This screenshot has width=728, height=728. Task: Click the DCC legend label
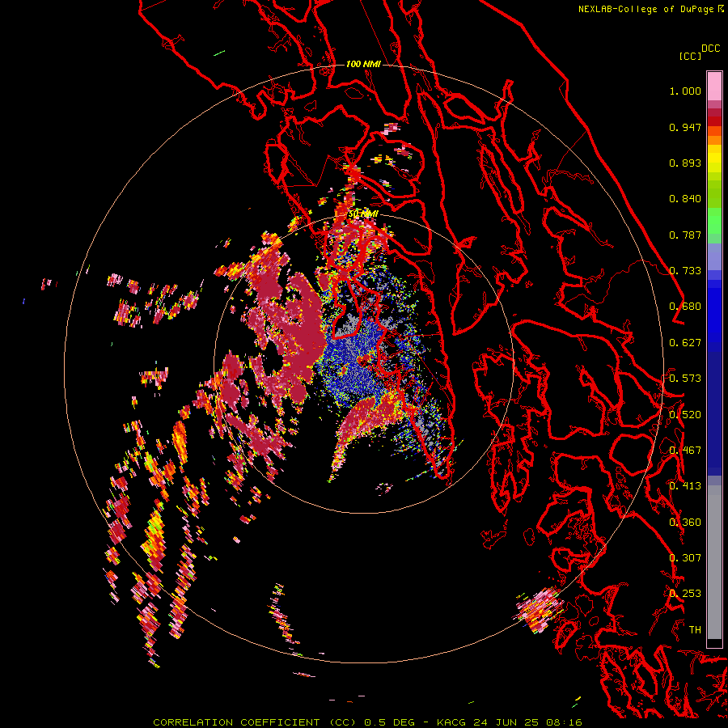pyautogui.click(x=711, y=49)
